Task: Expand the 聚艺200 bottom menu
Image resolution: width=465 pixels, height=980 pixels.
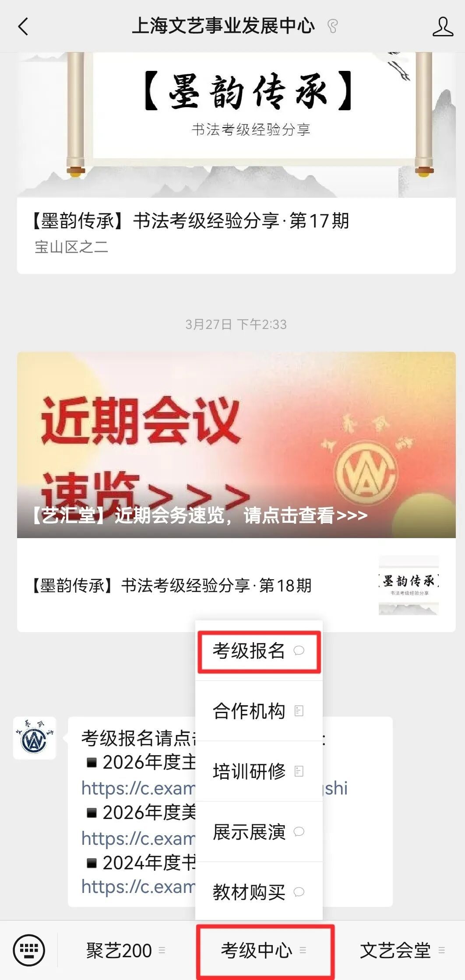Action: (126, 950)
